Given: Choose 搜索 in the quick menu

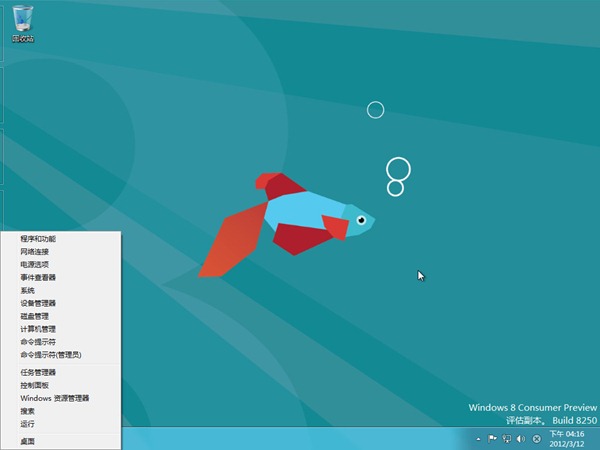Looking at the screenshot, I should (61, 411).
